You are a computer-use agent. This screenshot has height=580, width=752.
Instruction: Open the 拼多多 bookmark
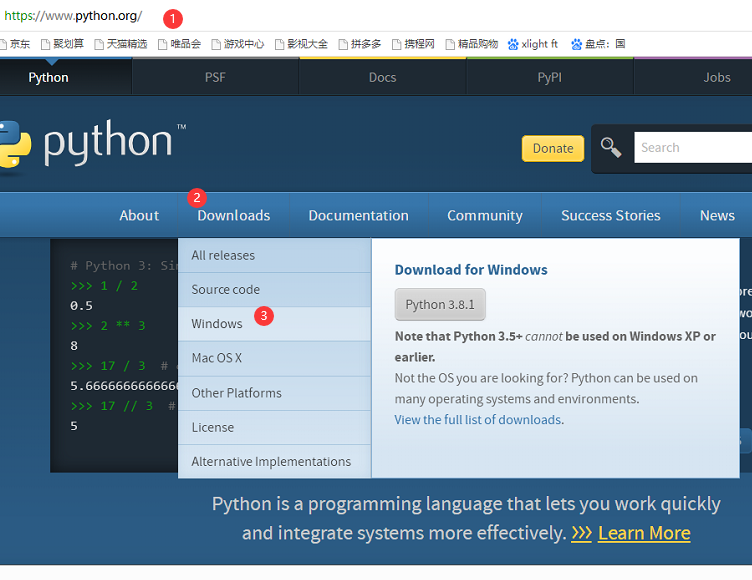(360, 44)
